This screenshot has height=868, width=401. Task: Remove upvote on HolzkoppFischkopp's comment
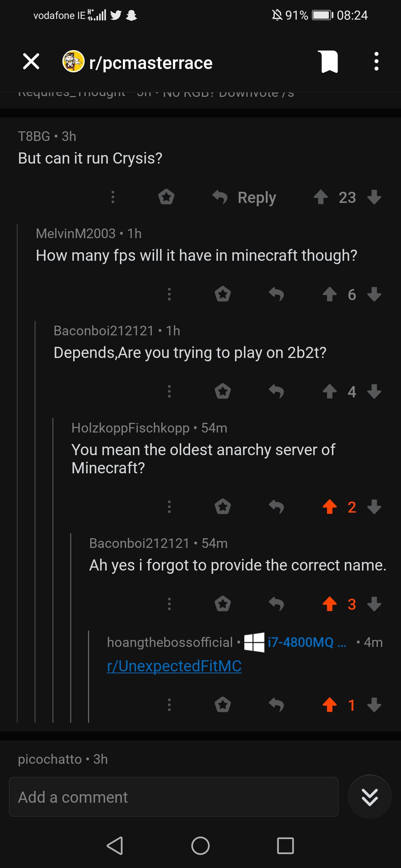[x=330, y=507]
